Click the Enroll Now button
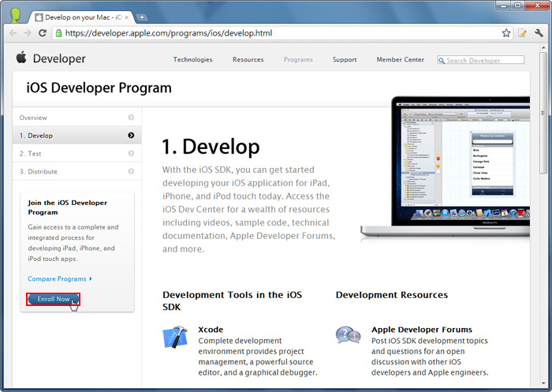 click(x=53, y=299)
